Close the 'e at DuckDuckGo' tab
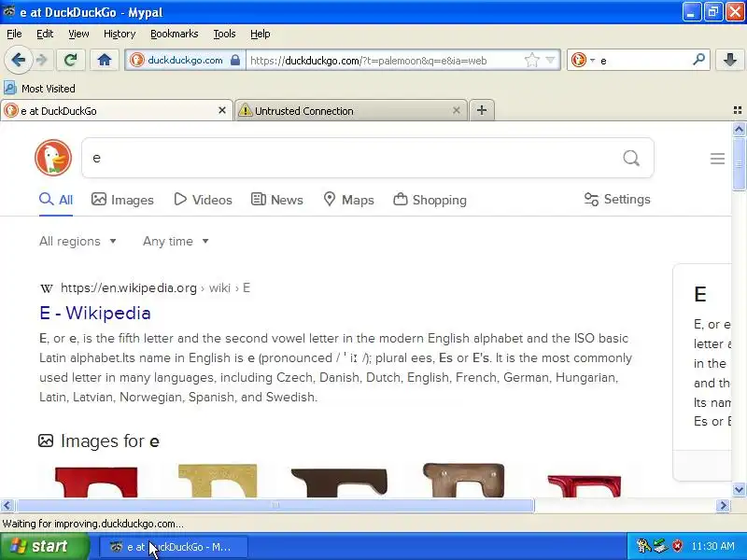 coord(222,110)
